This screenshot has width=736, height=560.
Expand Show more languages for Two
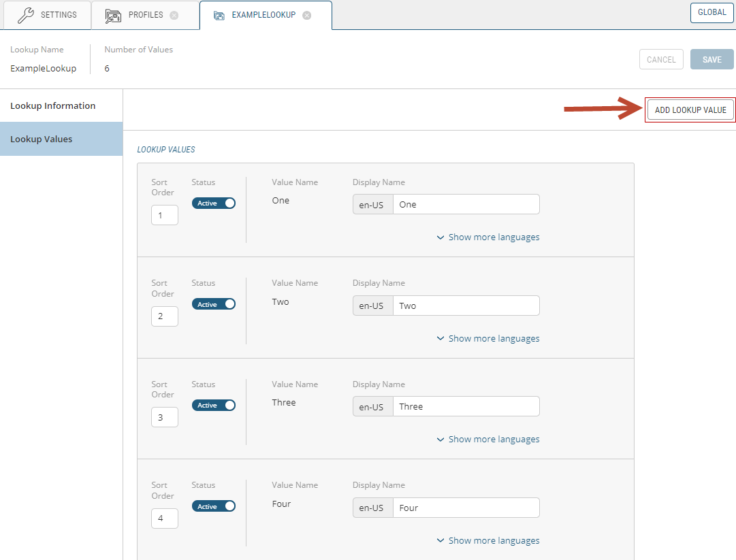(x=488, y=339)
